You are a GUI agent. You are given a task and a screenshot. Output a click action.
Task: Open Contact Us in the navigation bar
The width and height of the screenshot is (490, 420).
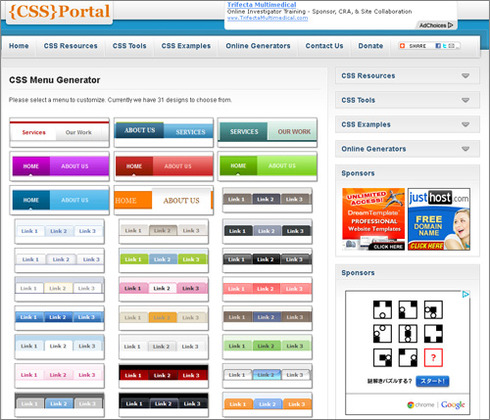[x=324, y=46]
